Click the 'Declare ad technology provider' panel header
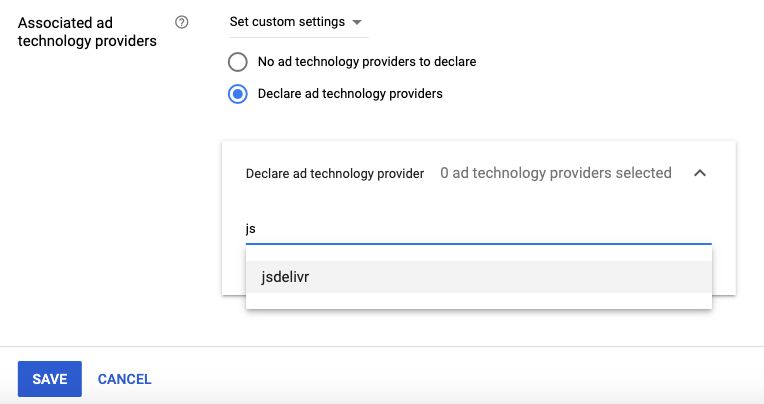The width and height of the screenshot is (764, 404). (335, 173)
